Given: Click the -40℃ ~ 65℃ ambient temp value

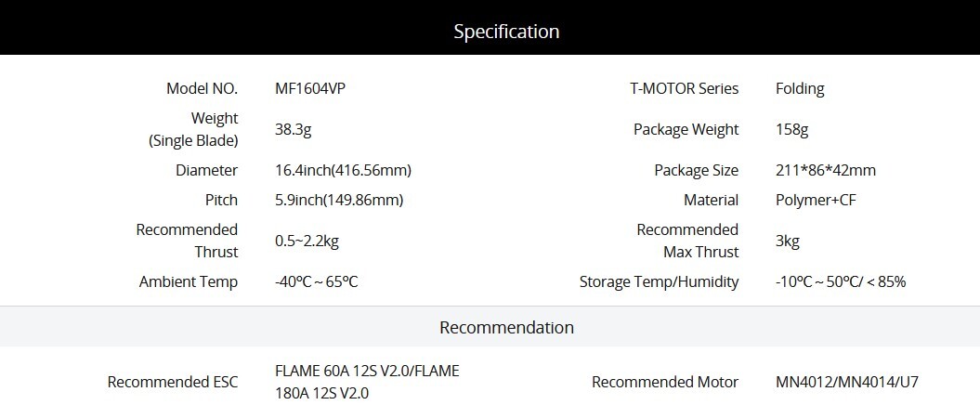Looking at the screenshot, I should click(x=316, y=281).
